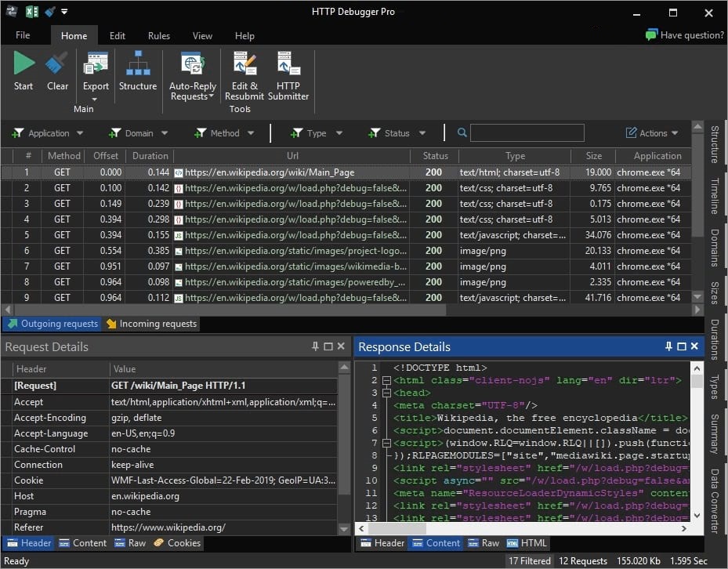This screenshot has width=728, height=569.
Task: Launch Edit & Resubmit tool
Action: tap(244, 63)
